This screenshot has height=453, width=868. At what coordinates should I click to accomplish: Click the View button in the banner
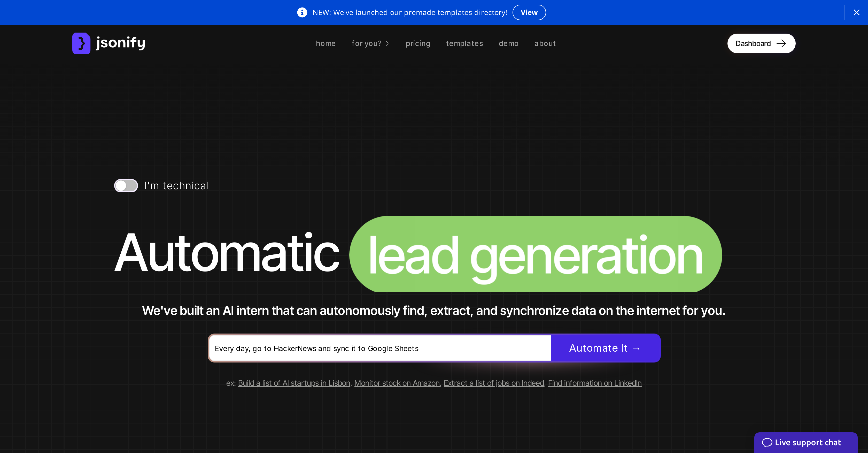click(x=529, y=12)
